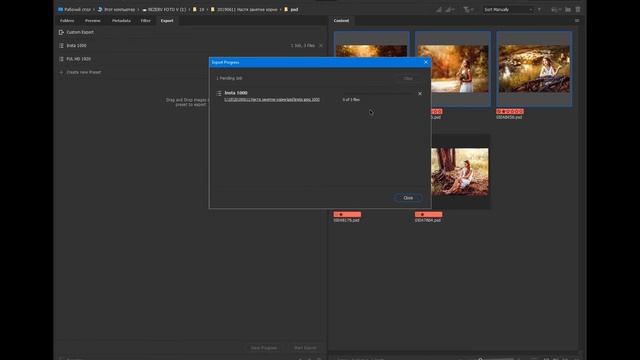Expand chevron after Этот компьютер breadcrumb
This screenshot has height=360, width=640.
pyautogui.click(x=138, y=9)
